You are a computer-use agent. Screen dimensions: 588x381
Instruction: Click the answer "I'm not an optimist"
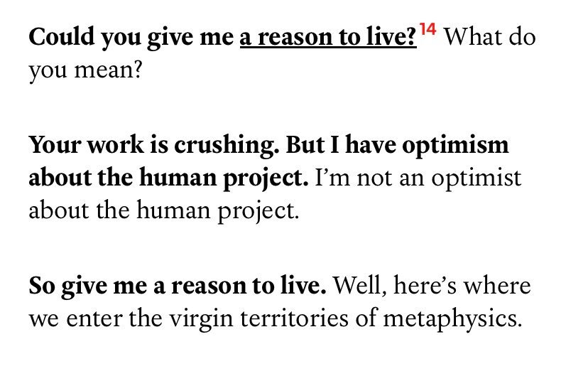pyautogui.click(x=418, y=178)
